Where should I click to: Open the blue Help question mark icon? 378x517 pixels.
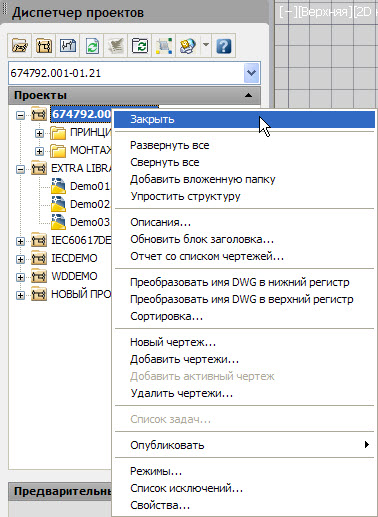coord(224,46)
